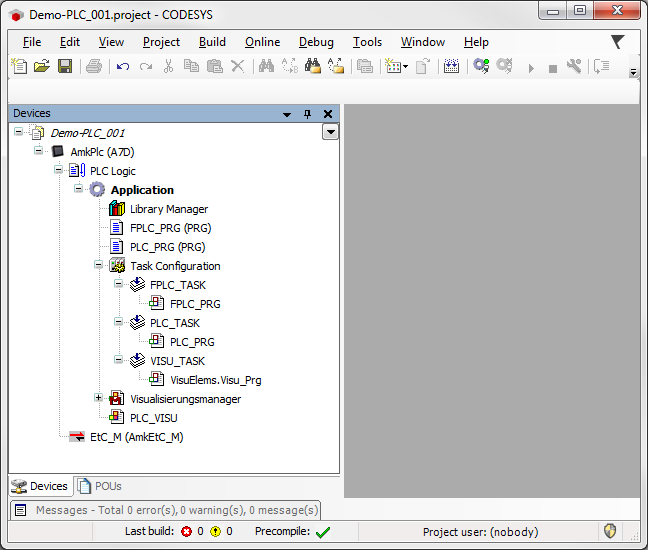The height and width of the screenshot is (550, 648).
Task: Open the Debug menu
Action: 316,42
